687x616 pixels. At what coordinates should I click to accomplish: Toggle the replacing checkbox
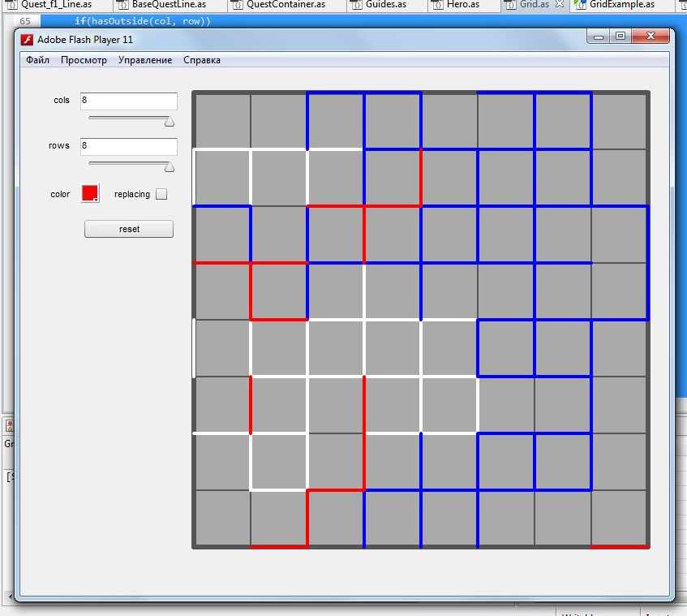point(161,194)
